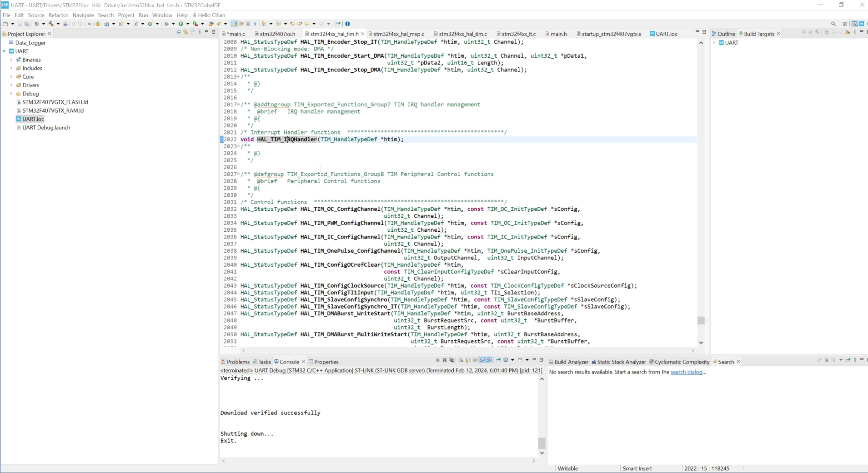Expand the Includes node
The image size is (868, 473).
coord(11,68)
